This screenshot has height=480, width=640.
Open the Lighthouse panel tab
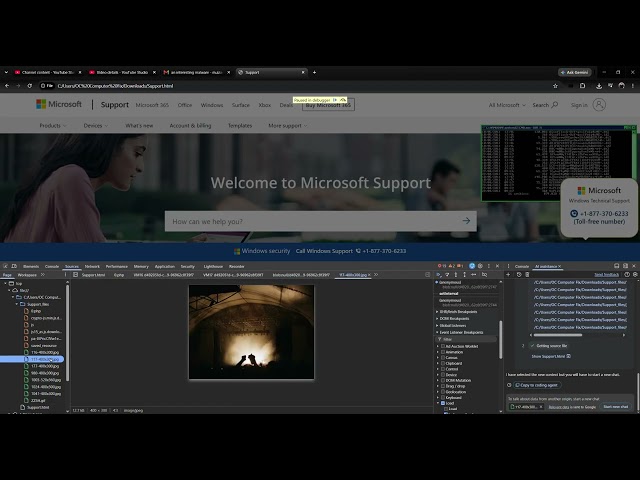213,266
